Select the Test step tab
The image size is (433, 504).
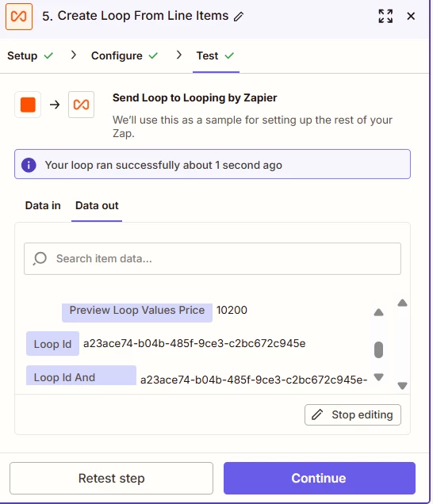pos(216,56)
